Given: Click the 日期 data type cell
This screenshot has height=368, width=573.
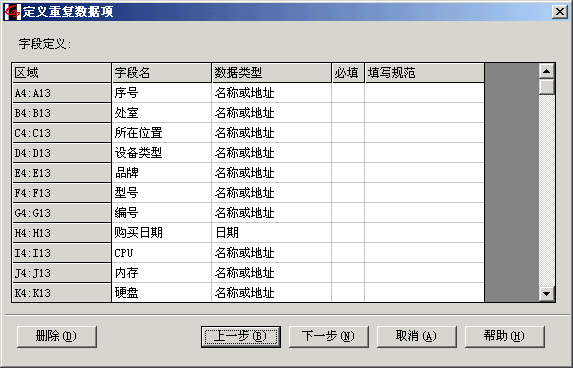Looking at the screenshot, I should click(272, 233).
